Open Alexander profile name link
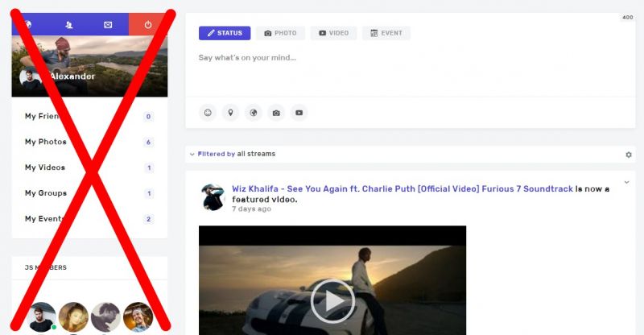 pyautogui.click(x=72, y=76)
